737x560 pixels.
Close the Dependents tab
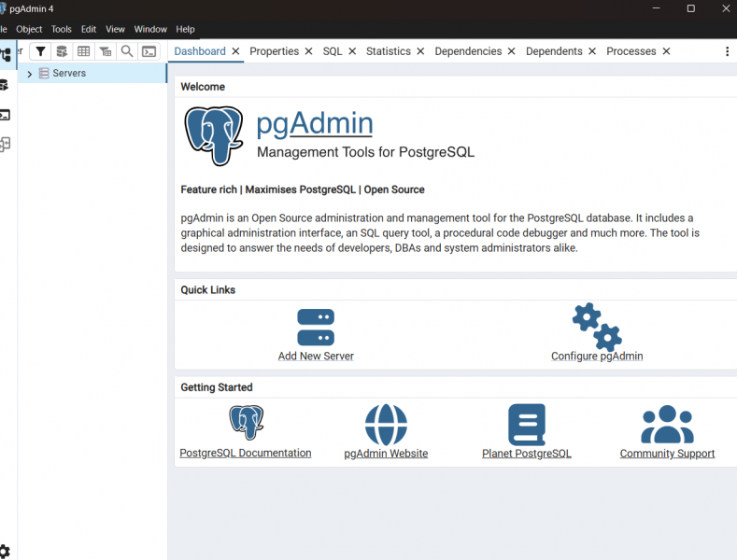coord(592,51)
